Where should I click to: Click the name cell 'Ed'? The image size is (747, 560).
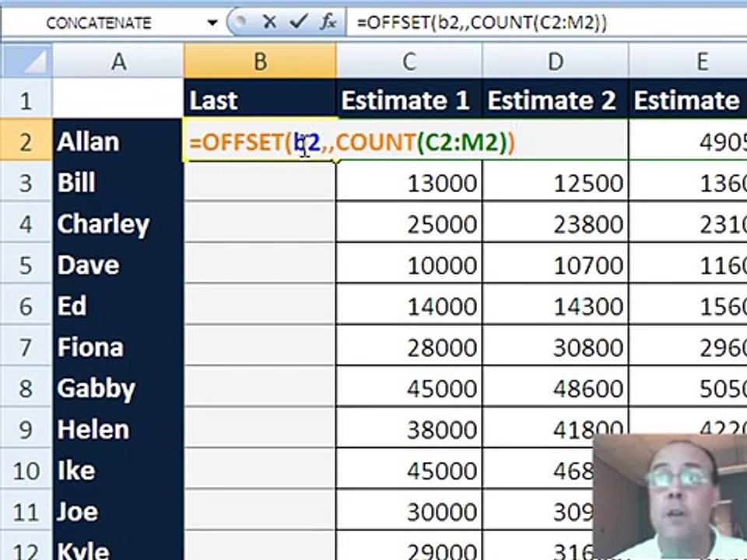pyautogui.click(x=118, y=306)
